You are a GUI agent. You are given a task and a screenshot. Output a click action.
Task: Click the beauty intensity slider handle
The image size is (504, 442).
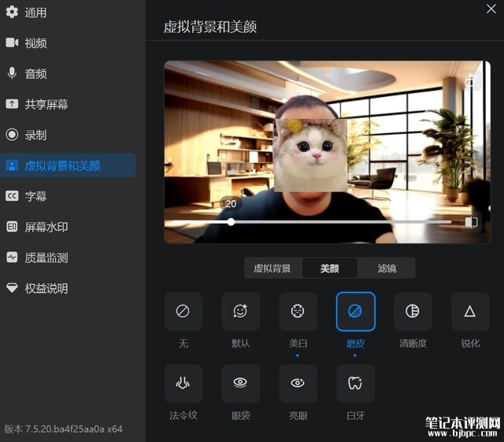point(231,221)
